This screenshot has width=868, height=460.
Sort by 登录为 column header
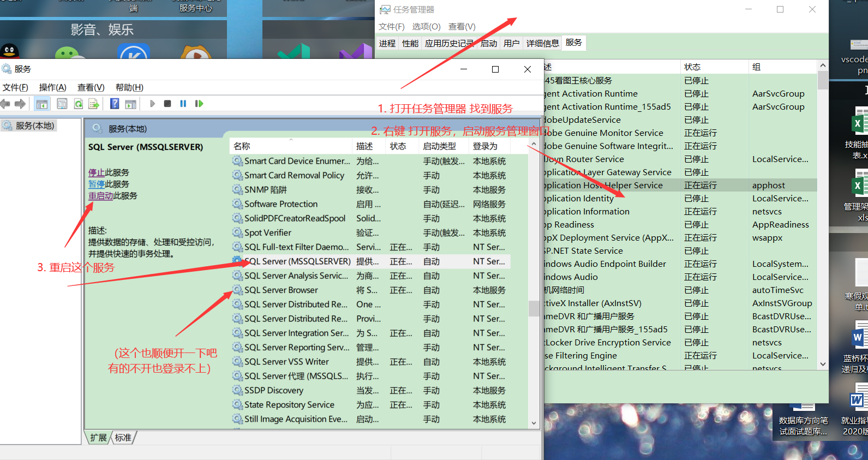tap(489, 146)
